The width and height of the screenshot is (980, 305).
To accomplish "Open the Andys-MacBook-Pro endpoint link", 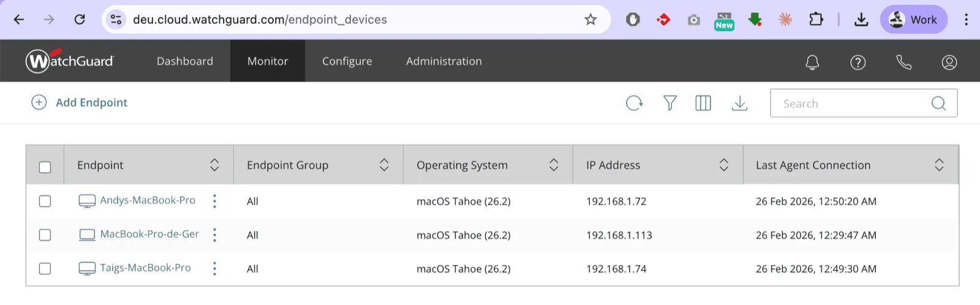I will coord(148,200).
